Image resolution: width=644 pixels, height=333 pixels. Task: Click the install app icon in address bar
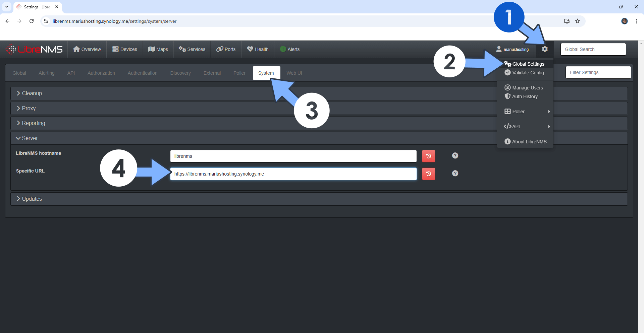[567, 21]
